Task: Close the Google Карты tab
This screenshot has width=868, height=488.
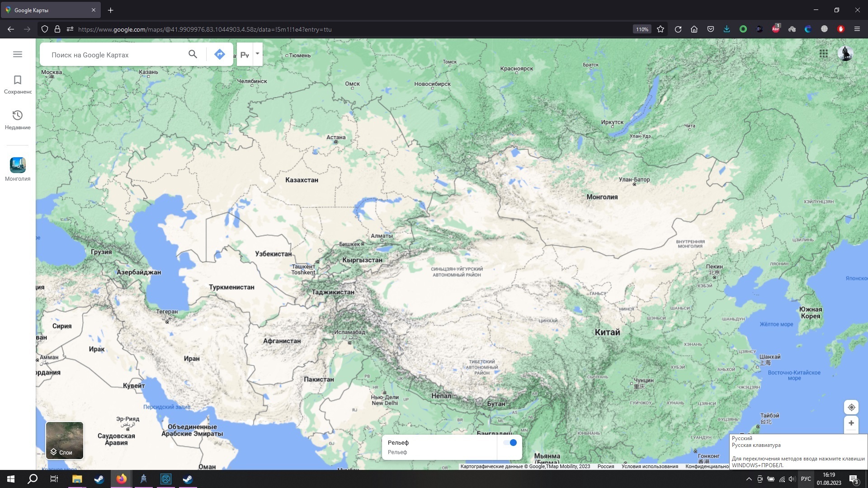Action: pos(94,10)
